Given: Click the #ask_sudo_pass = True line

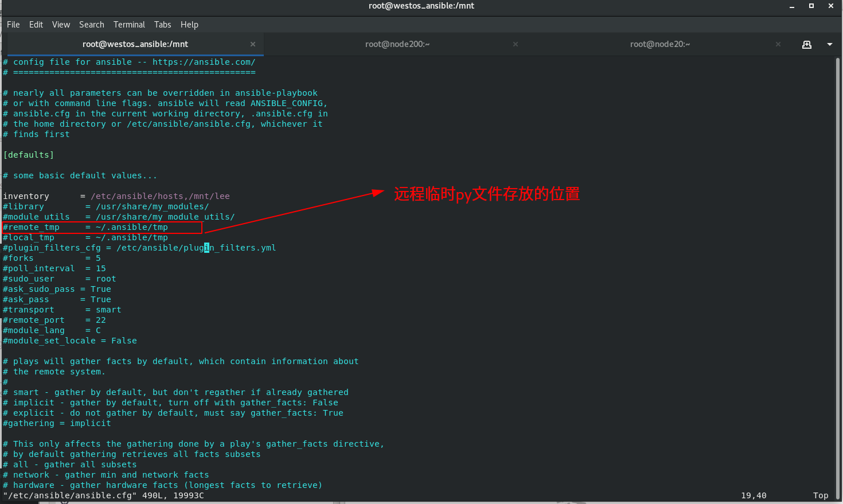Looking at the screenshot, I should click(57, 289).
